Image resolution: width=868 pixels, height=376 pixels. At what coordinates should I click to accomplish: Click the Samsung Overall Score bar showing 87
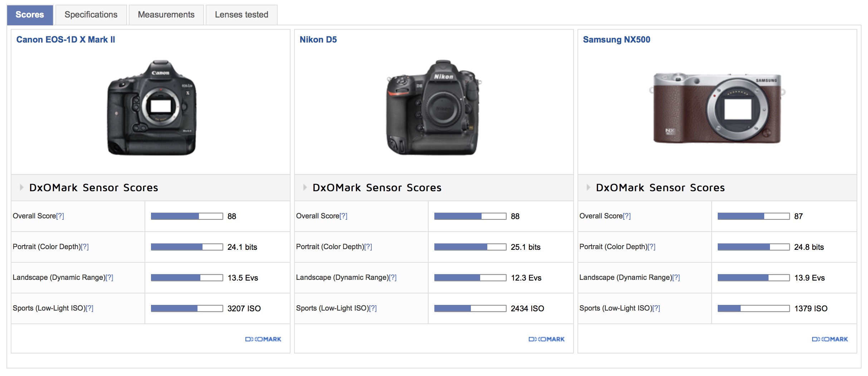tap(754, 216)
